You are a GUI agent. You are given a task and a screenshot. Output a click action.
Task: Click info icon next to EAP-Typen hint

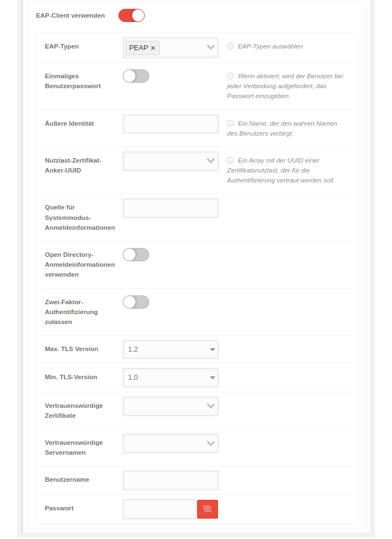pyautogui.click(x=230, y=46)
